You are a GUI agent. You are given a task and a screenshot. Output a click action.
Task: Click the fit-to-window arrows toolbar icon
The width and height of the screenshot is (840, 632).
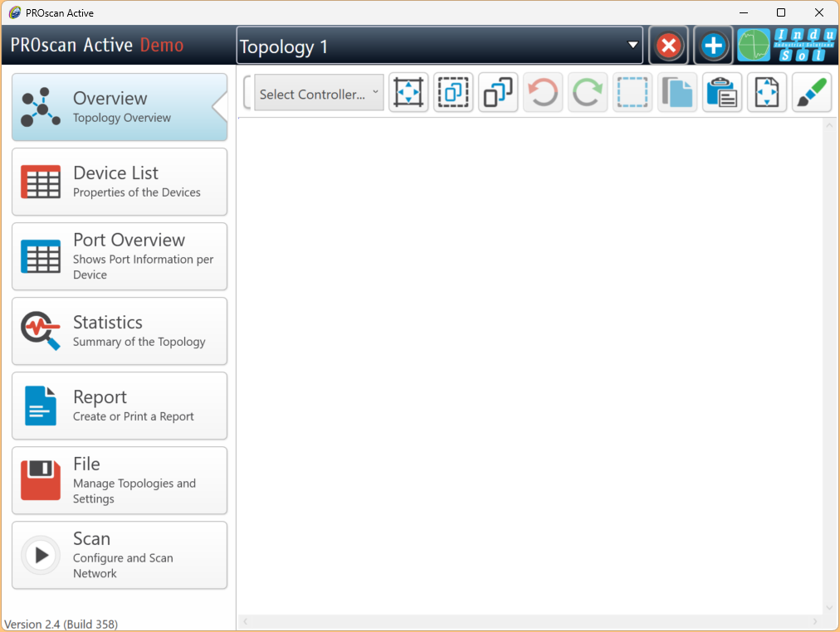tap(408, 92)
